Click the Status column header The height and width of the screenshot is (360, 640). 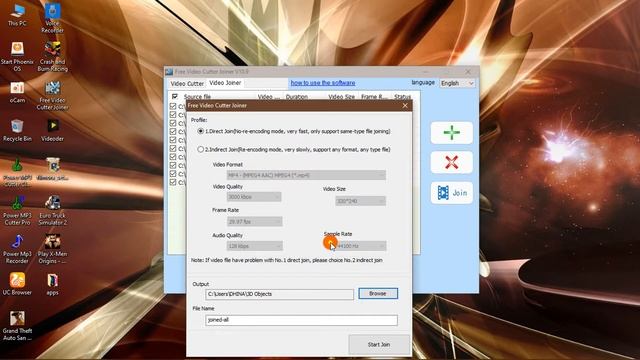coord(402,97)
